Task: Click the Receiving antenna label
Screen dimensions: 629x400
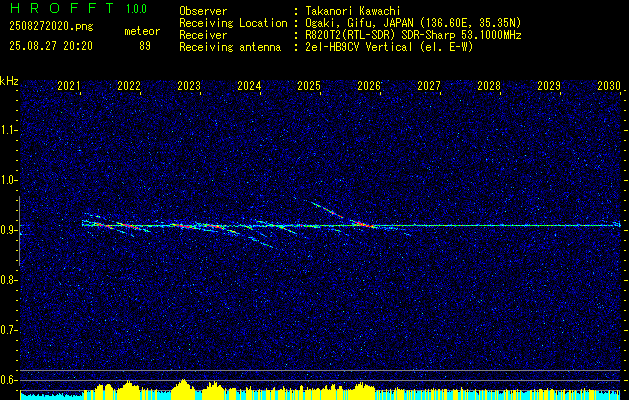Action: pyautogui.click(x=230, y=47)
